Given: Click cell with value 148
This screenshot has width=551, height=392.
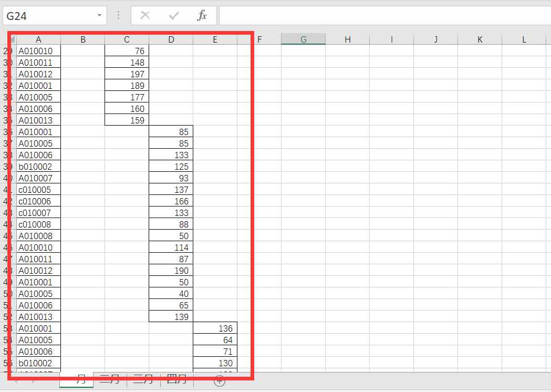Looking at the screenshot, I should click(127, 63).
